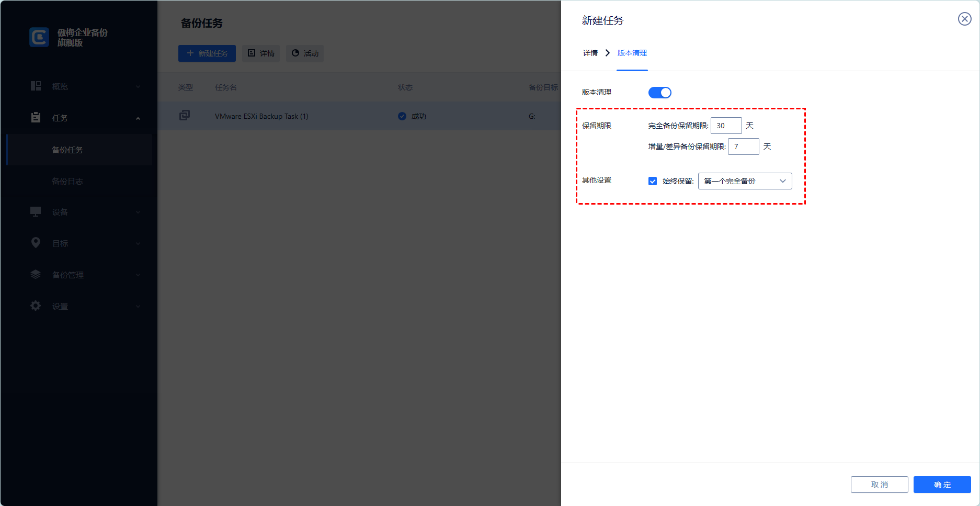Switch to the 详情 tab
The image size is (980, 506).
click(x=590, y=53)
